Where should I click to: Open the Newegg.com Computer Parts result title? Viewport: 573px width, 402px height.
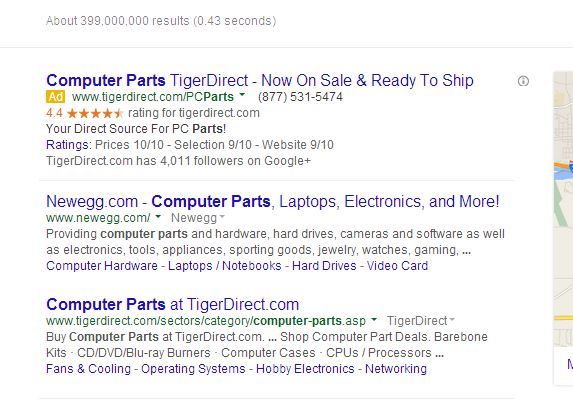click(x=273, y=201)
